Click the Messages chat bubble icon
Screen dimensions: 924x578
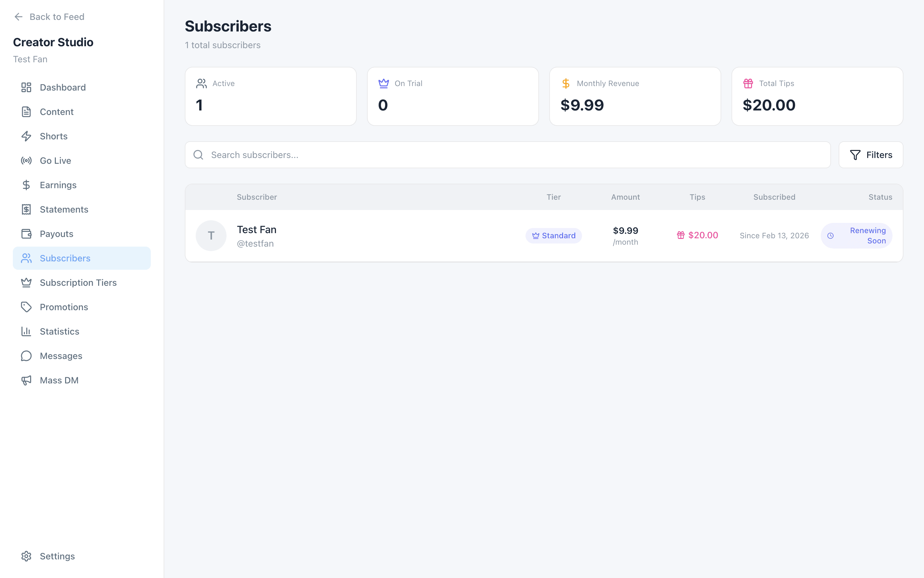[x=26, y=356]
